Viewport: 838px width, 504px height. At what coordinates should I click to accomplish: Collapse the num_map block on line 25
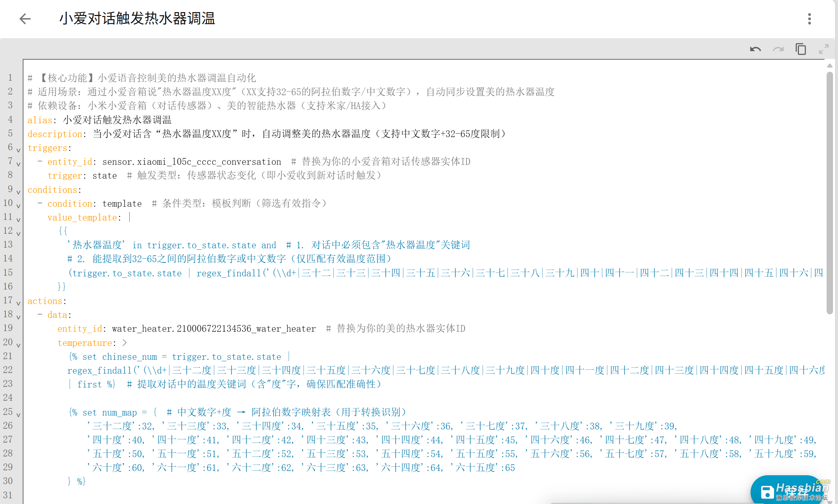(x=18, y=414)
